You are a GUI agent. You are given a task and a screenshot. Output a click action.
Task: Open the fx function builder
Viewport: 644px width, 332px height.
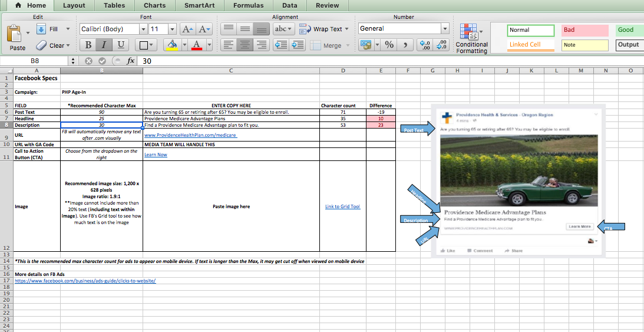tap(131, 61)
